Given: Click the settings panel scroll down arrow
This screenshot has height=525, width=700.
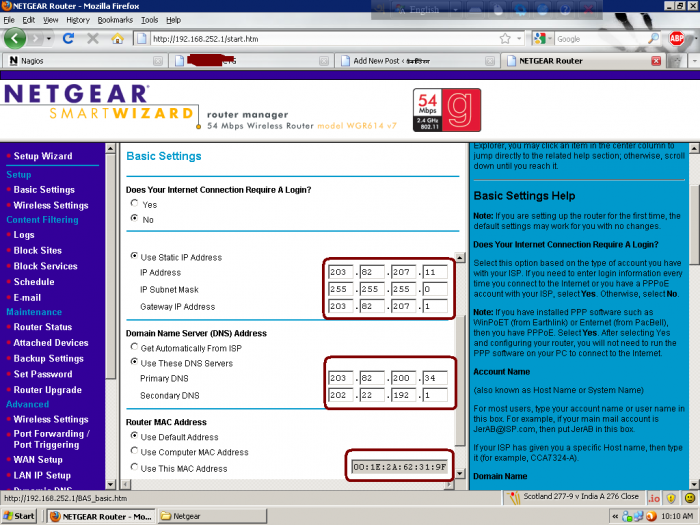Looking at the screenshot, I should [x=460, y=474].
